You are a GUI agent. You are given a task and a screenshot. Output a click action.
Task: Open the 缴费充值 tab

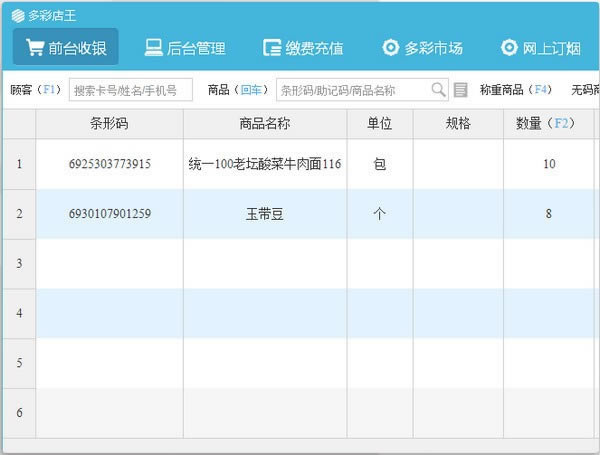303,48
